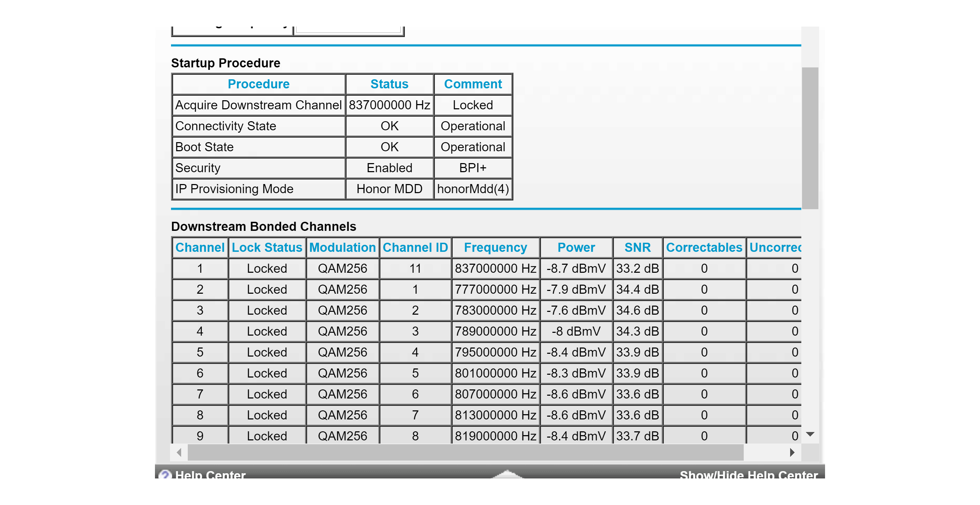The width and height of the screenshot is (980, 505).
Task: Click the 789000000 Hz frequency cell
Action: pyautogui.click(x=495, y=331)
